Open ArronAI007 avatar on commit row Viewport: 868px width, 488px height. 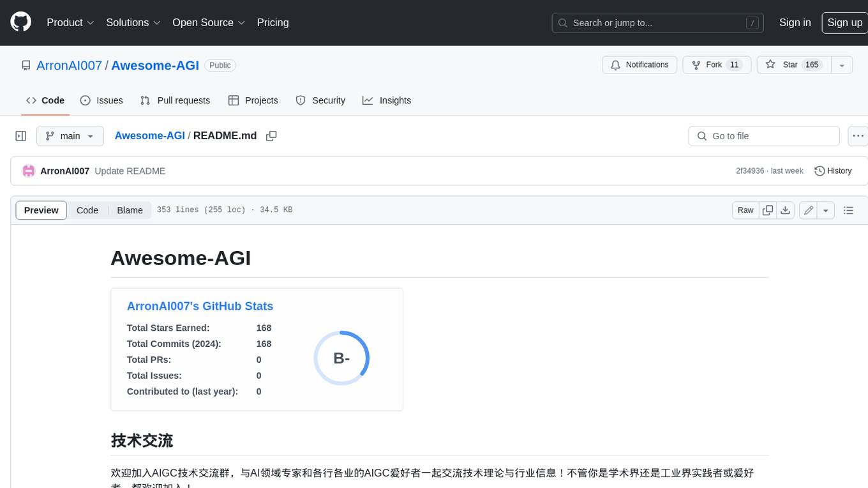pos(28,171)
